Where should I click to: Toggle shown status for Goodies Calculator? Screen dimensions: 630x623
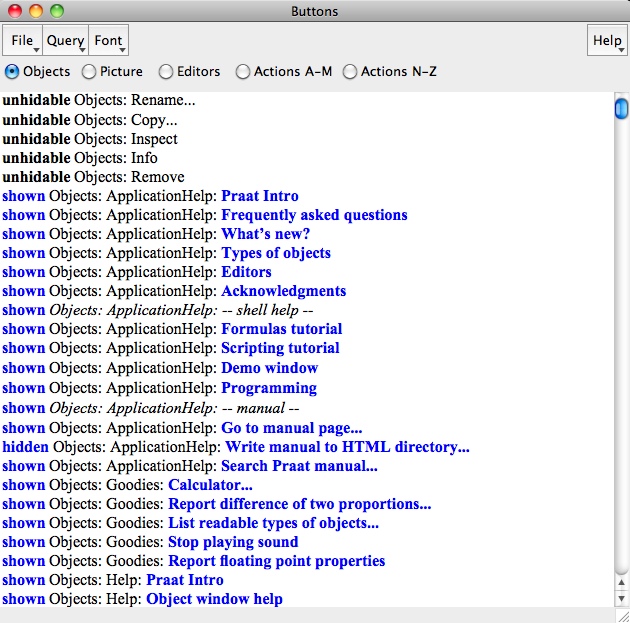click(23, 485)
